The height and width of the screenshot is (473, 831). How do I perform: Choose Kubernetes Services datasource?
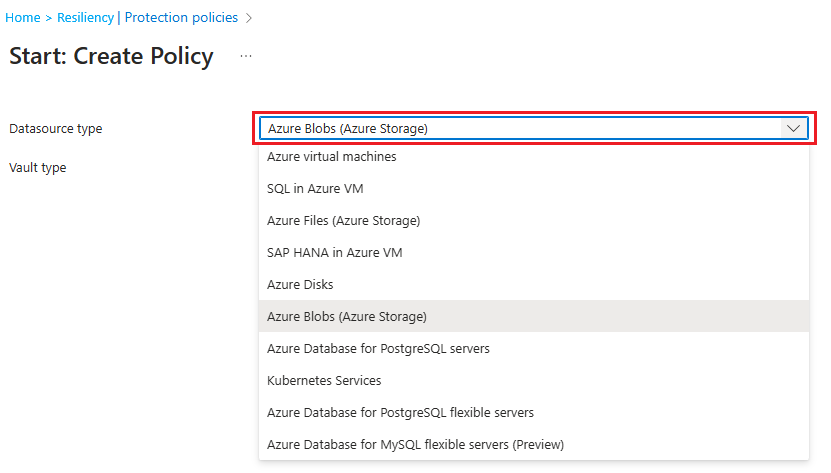pyautogui.click(x=324, y=381)
